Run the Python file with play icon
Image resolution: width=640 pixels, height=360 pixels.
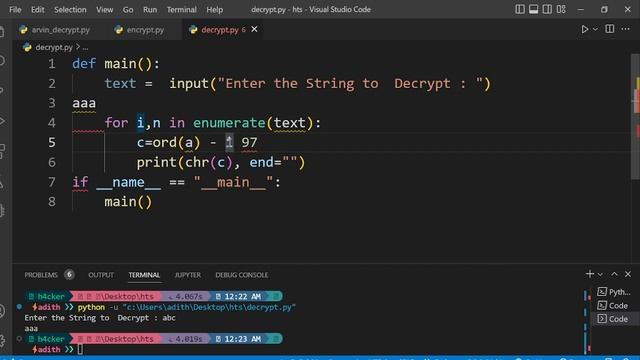584,29
